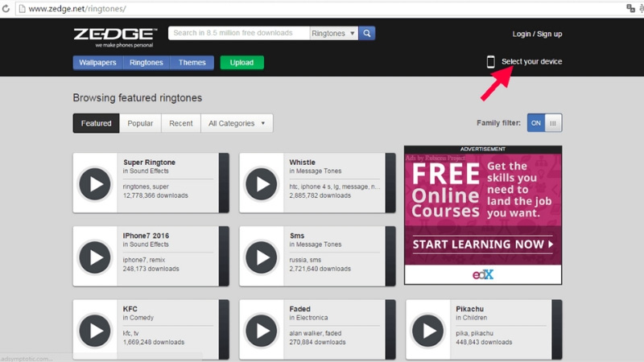Play the Super Ringtone preview
This screenshot has height=362, width=644.
[96, 183]
